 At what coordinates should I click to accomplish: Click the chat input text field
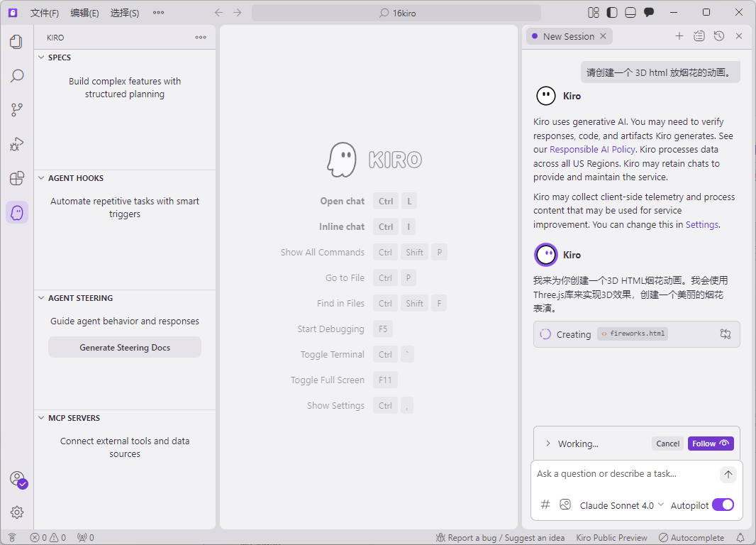click(624, 474)
